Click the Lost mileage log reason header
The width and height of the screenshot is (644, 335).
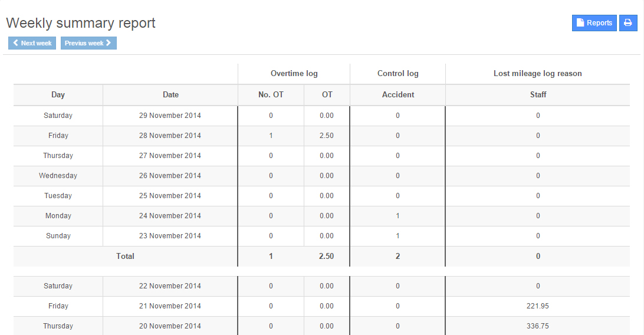click(x=537, y=74)
